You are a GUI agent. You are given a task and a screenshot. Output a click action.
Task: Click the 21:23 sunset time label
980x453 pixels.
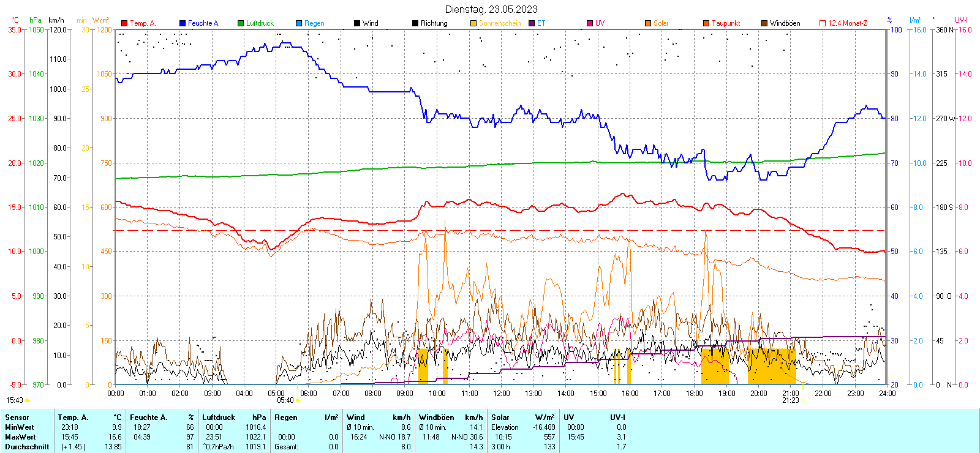(x=790, y=400)
